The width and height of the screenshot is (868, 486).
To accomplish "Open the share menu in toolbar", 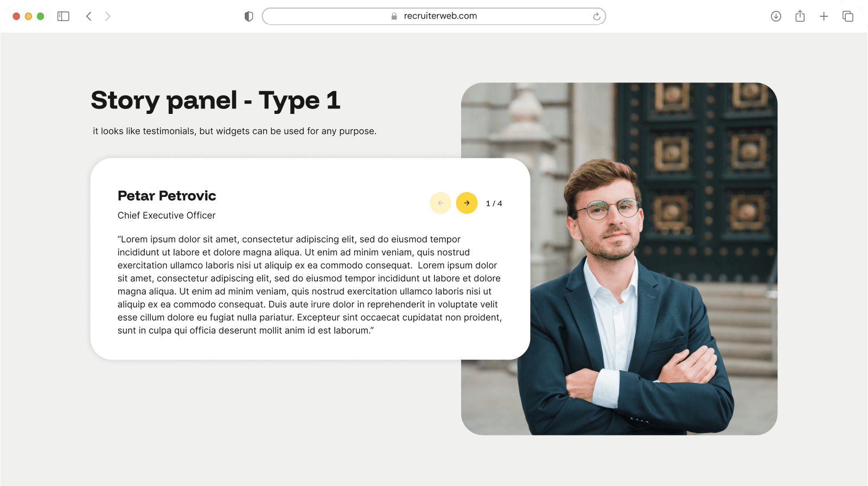I will click(x=800, y=16).
